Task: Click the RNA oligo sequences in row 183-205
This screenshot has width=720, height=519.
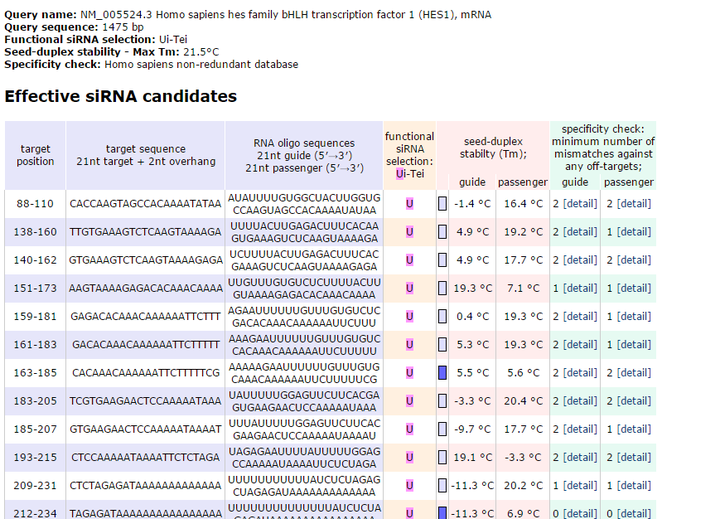Action: [304, 401]
